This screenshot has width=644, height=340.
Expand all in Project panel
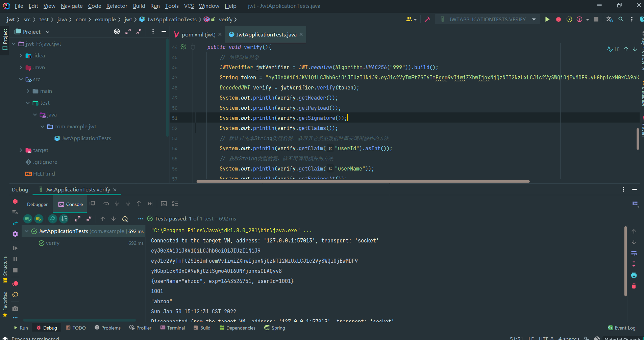[128, 31]
